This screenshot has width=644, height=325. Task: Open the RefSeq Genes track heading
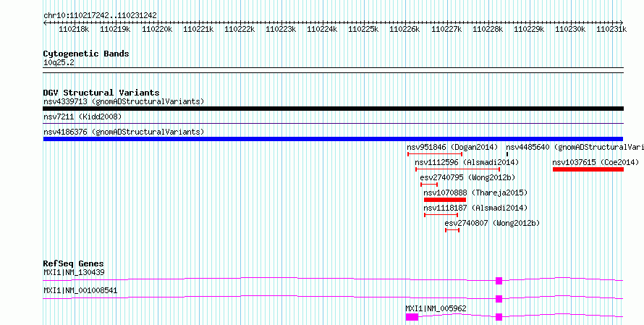(x=74, y=263)
